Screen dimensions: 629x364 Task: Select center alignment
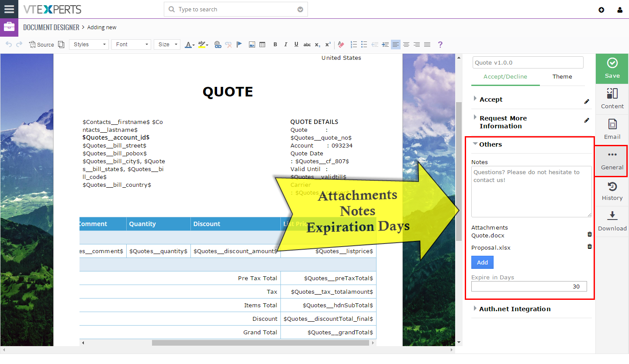pyautogui.click(x=406, y=45)
